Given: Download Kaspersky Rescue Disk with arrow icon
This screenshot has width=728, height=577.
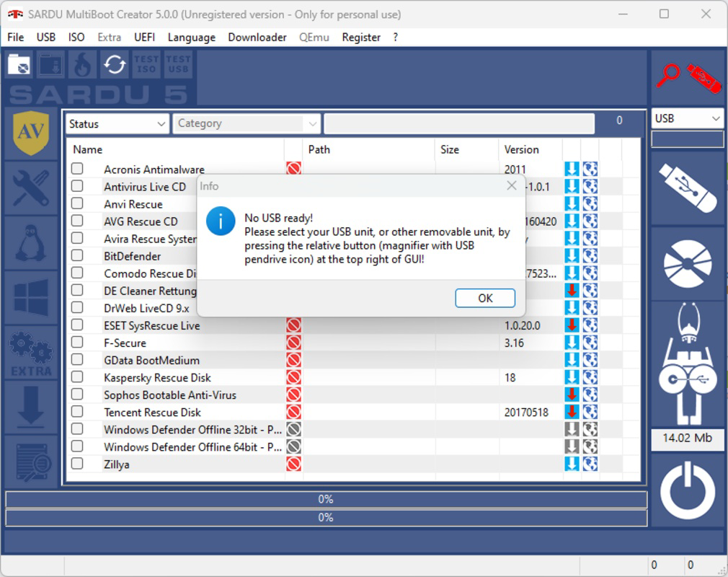Looking at the screenshot, I should (572, 376).
